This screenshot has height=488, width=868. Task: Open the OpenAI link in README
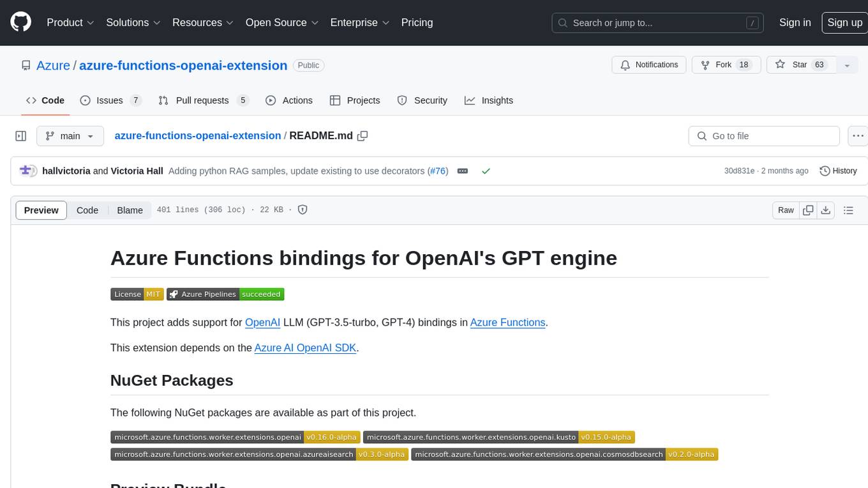tap(262, 323)
